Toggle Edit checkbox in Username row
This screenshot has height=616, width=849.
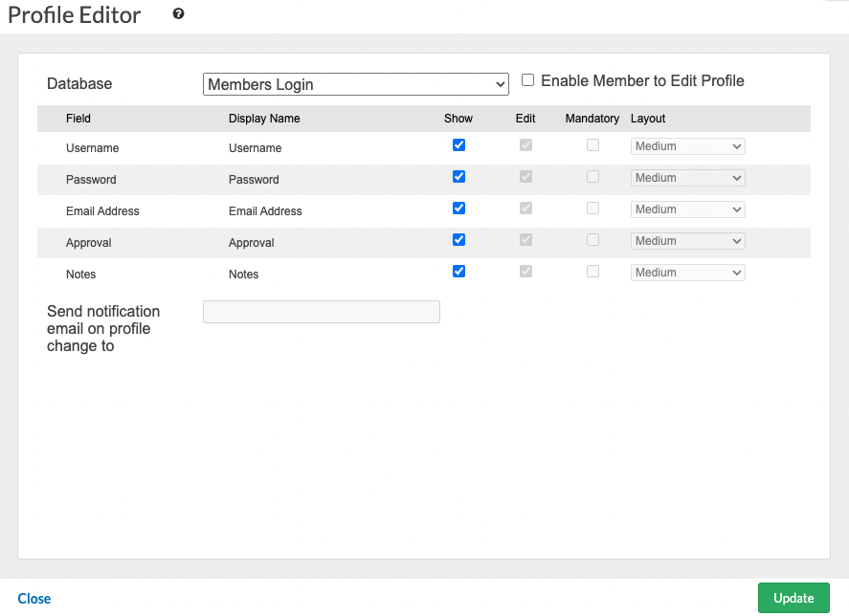(525, 145)
